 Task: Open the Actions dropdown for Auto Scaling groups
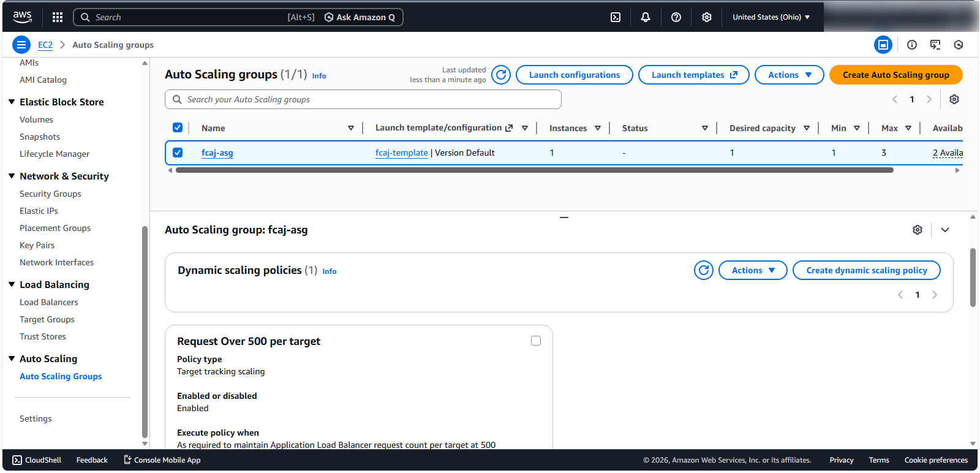(x=790, y=75)
